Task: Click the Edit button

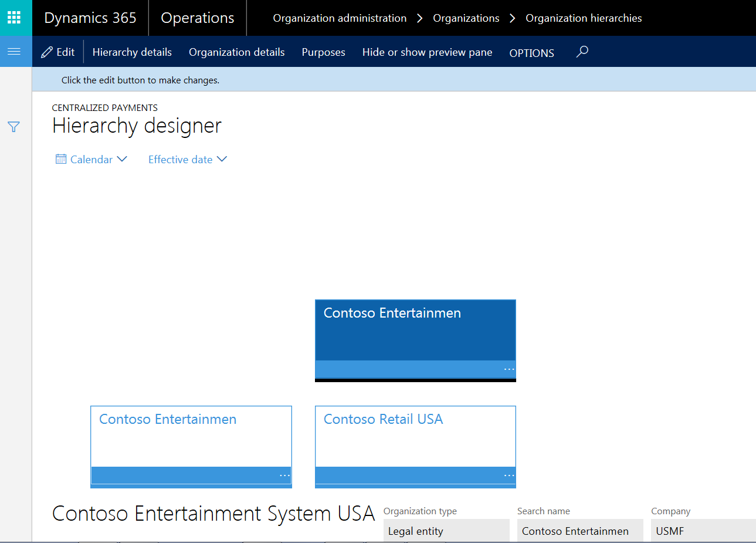Action: pyautogui.click(x=57, y=52)
